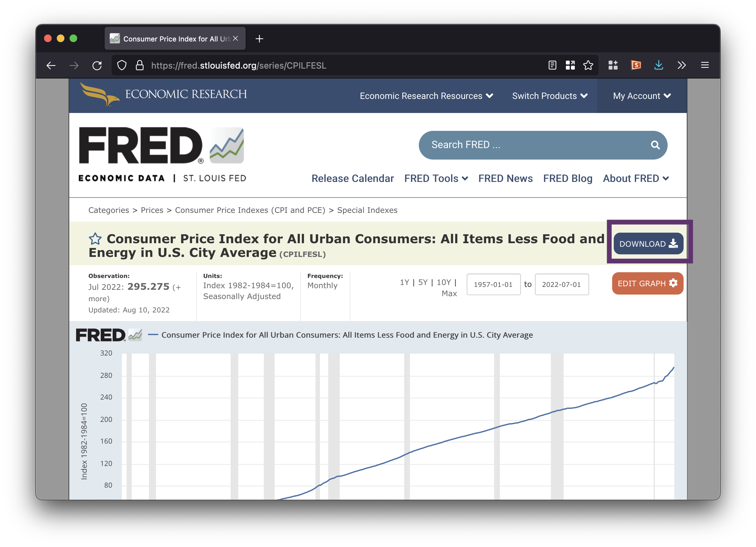Click the search magnifier in FRED search
This screenshot has width=756, height=547.
tap(655, 145)
